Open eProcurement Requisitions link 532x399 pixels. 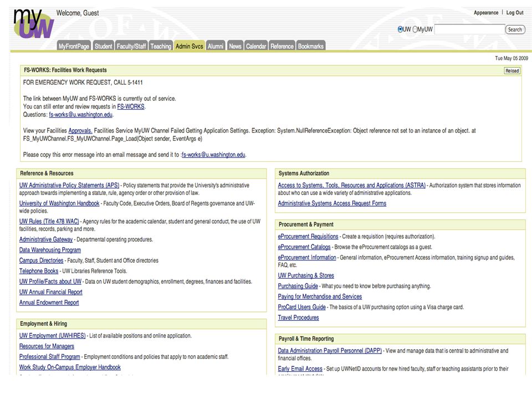(308, 236)
